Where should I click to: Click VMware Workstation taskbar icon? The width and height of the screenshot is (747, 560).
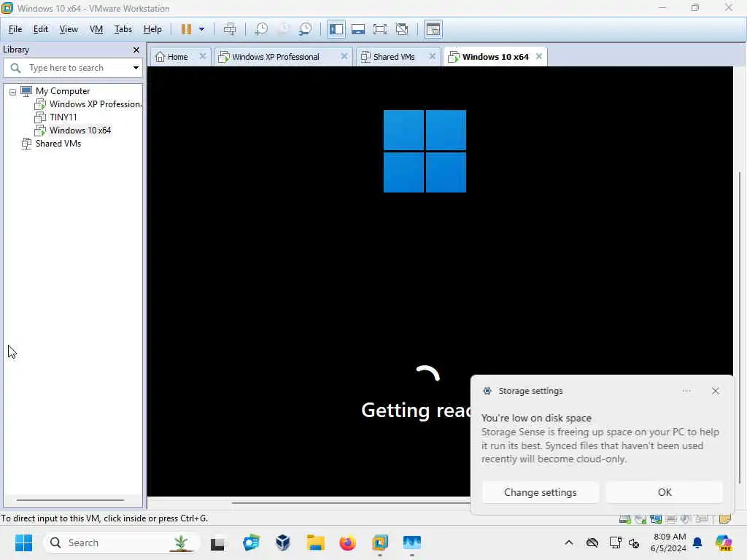point(379,542)
